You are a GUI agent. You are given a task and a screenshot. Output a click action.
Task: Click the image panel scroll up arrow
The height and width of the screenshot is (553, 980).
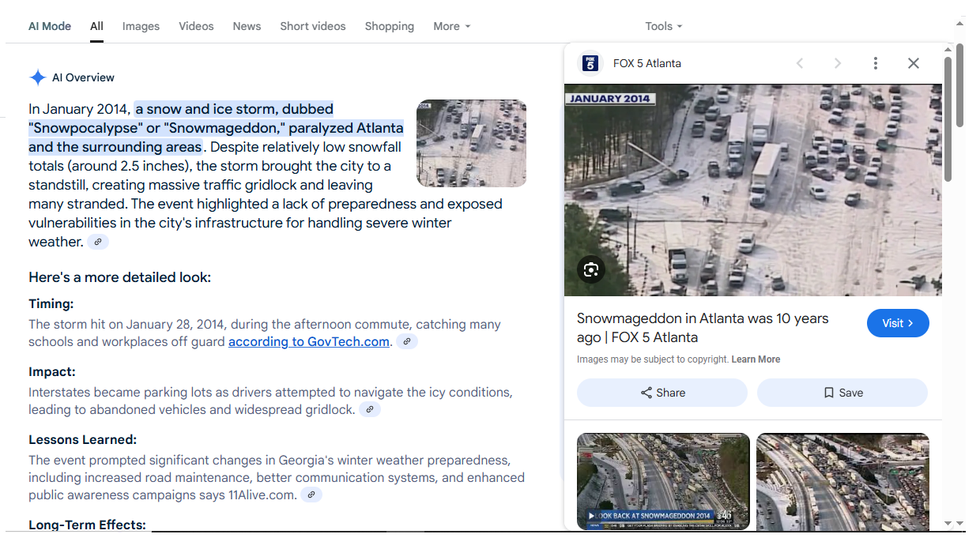click(948, 50)
